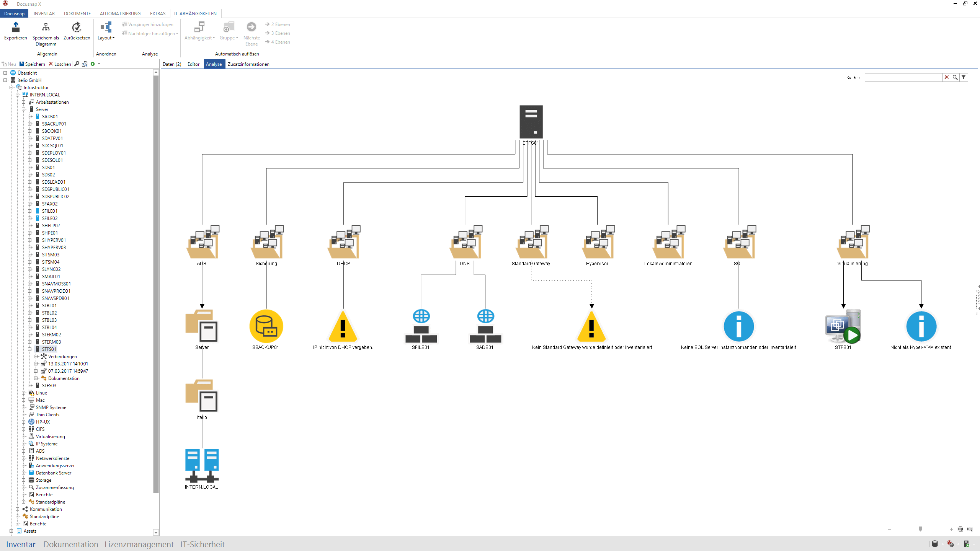Expand the Linux tree node
The image size is (980, 551).
click(x=24, y=393)
